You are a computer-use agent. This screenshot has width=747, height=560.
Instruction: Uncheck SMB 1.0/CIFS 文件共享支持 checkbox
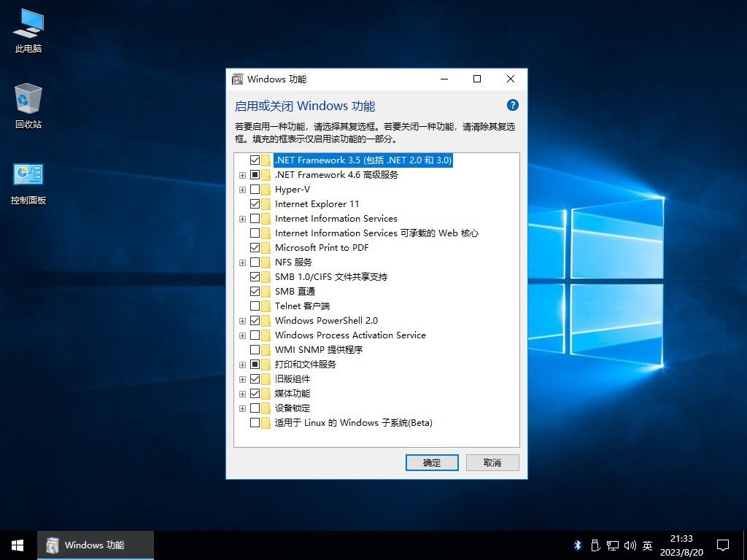(x=255, y=276)
